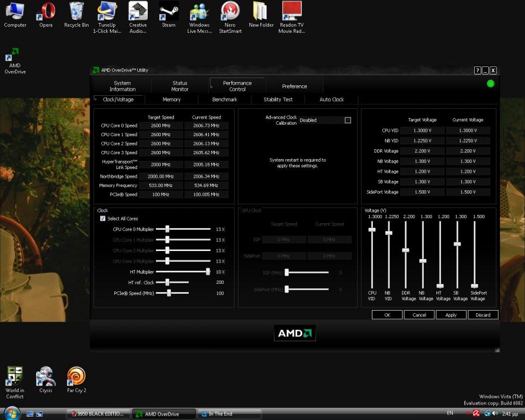Click the CPU VID target voltage 1.3000 V

pyautogui.click(x=422, y=130)
